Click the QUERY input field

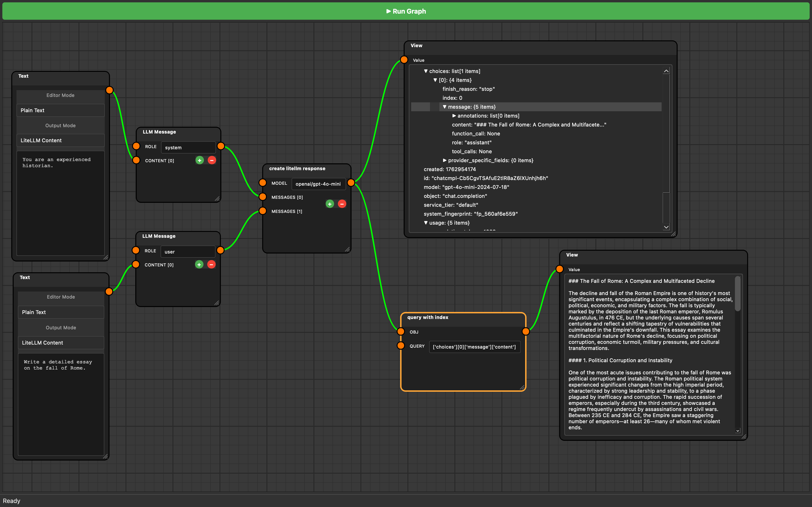pyautogui.click(x=474, y=347)
